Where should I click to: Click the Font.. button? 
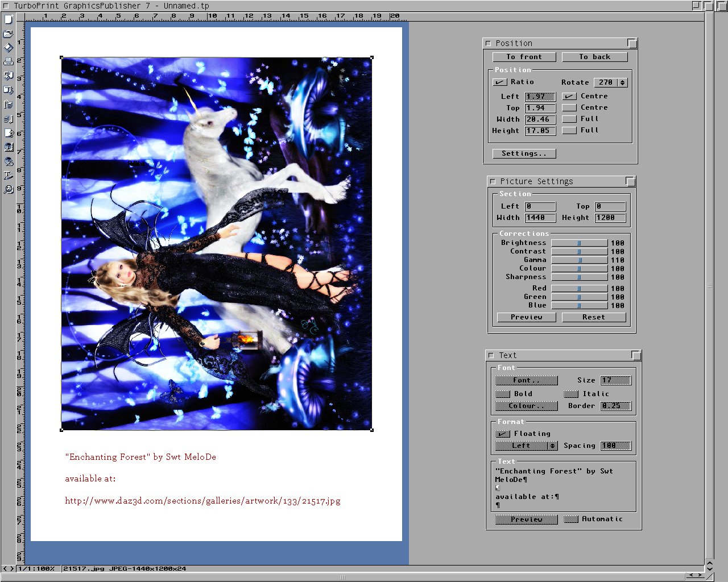click(x=527, y=380)
